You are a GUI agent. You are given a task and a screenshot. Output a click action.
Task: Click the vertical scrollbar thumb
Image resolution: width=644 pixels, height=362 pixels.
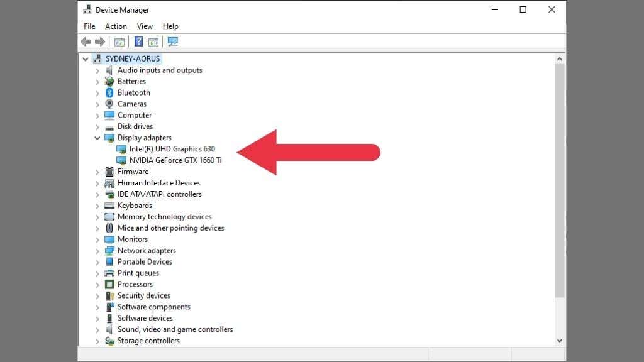(x=559, y=180)
